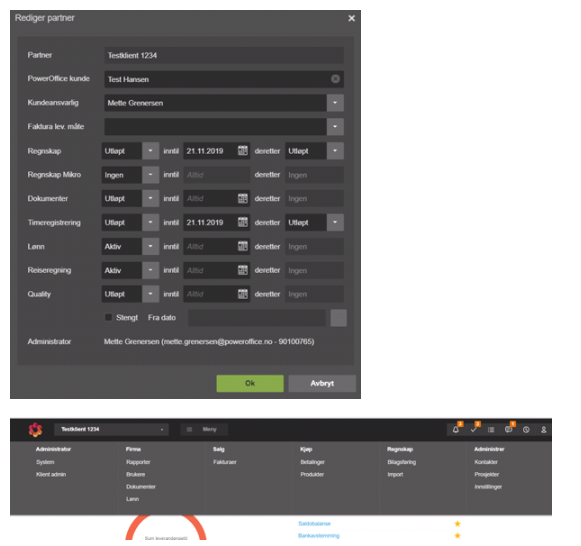Open calendar picker for Regnskap date
This screenshot has width=581, height=546.
pyautogui.click(x=243, y=151)
